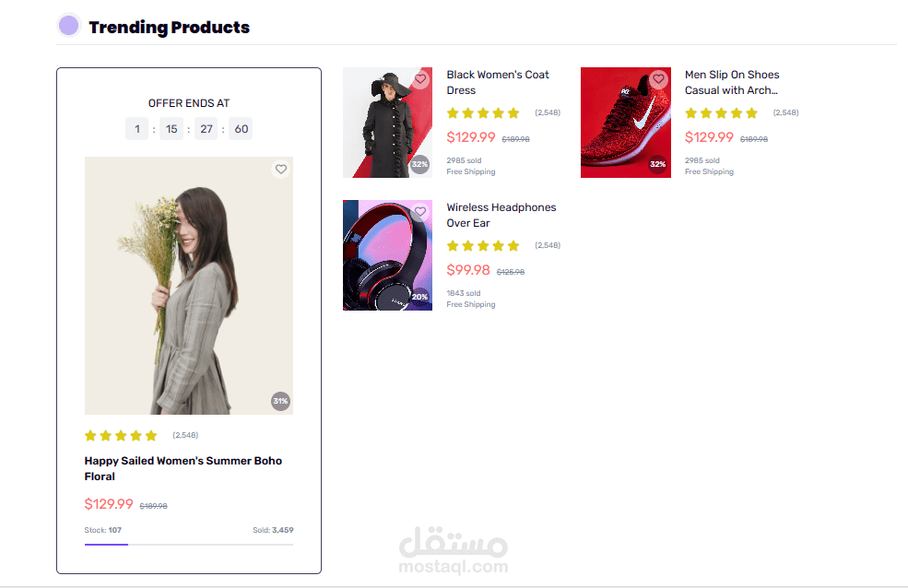908x588 pixels.
Task: Click star rating under floral dress image
Action: pos(121,436)
